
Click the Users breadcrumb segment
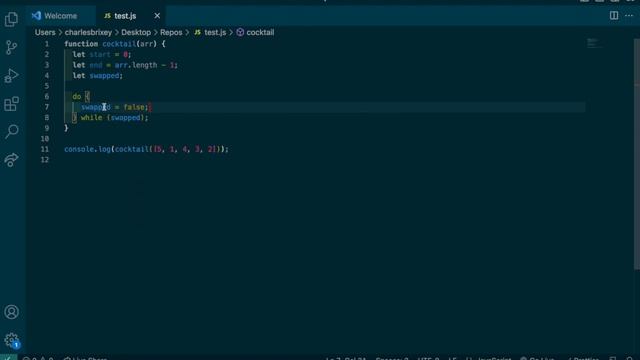pos(45,32)
